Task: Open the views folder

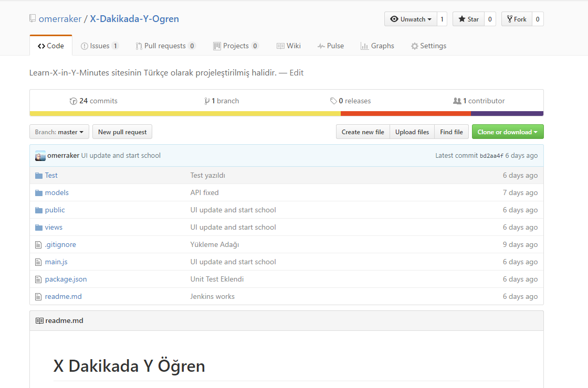Action: tap(54, 227)
